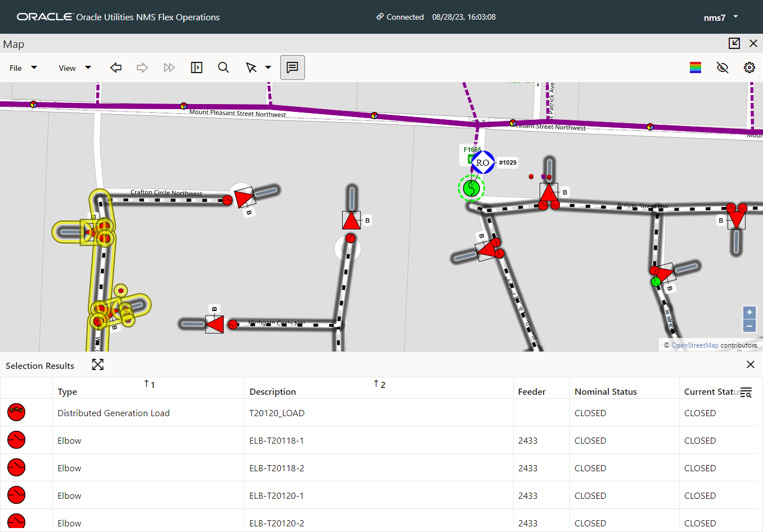Close the Map panel
This screenshot has height=532, width=763.
pos(753,43)
